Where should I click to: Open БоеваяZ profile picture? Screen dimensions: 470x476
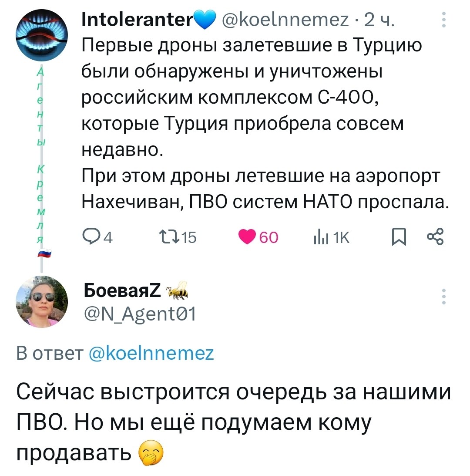tap(42, 301)
